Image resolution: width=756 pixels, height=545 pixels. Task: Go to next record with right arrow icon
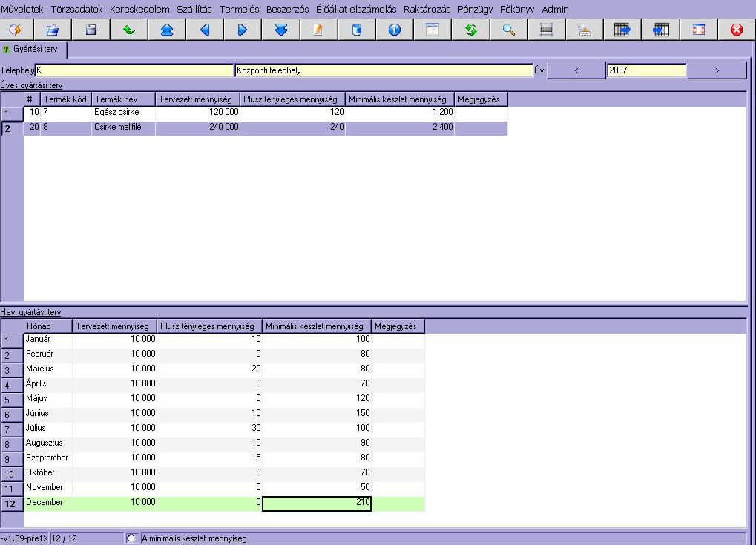point(243,30)
